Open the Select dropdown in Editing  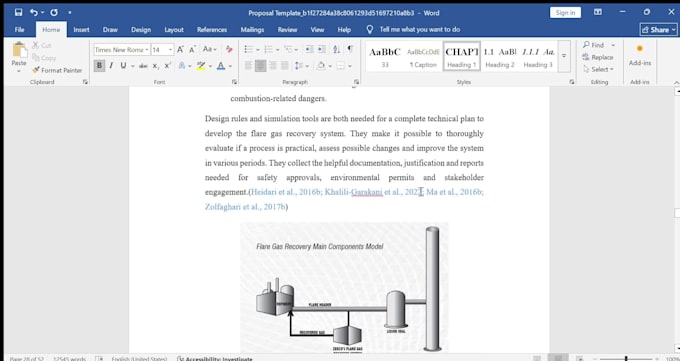coord(598,69)
